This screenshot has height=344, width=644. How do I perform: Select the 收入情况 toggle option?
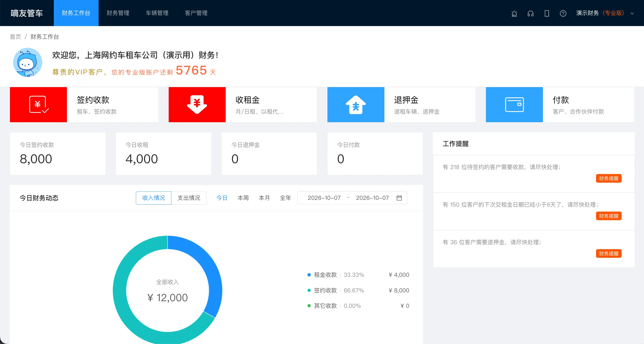tap(154, 198)
